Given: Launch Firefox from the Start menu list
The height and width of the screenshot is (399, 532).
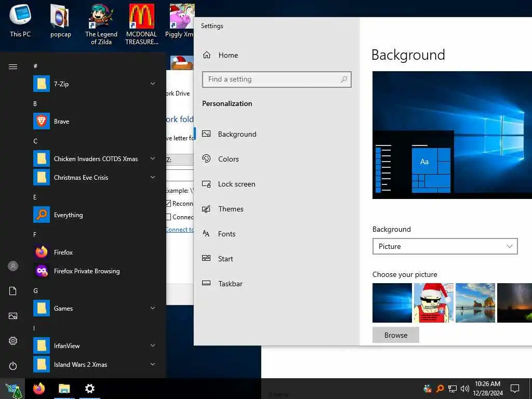Looking at the screenshot, I should pyautogui.click(x=95, y=252).
